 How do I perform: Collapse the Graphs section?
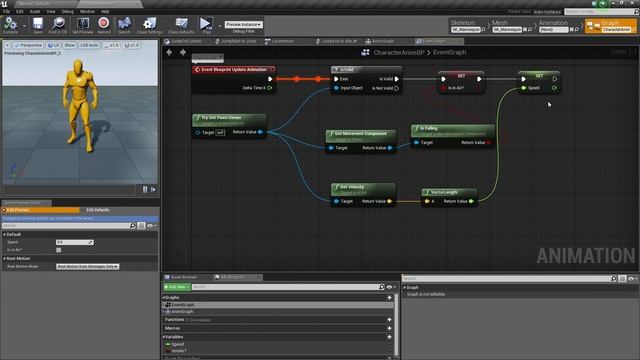[164, 298]
